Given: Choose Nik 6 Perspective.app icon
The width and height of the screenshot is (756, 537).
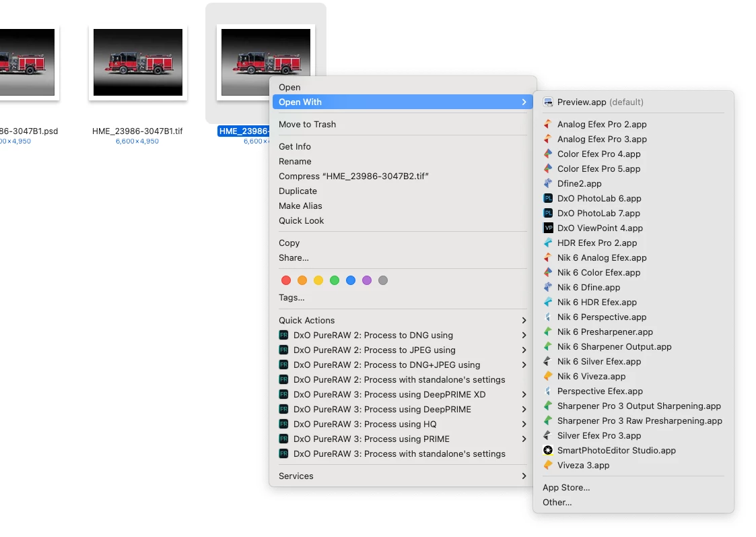Looking at the screenshot, I should point(548,317).
